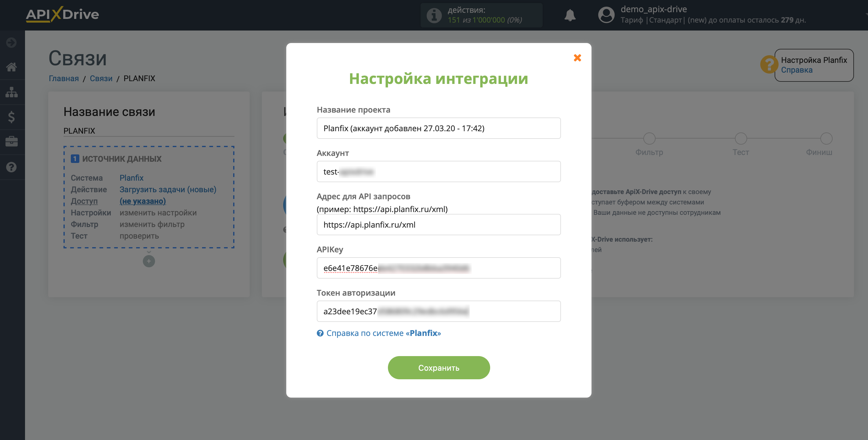
Task: Add a new block with plus icon
Action: (x=149, y=261)
